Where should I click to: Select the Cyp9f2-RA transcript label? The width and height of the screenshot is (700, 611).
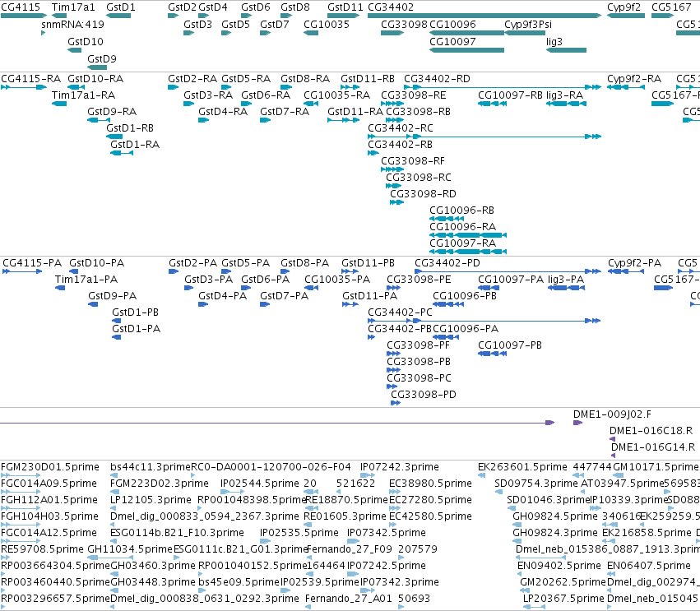pyautogui.click(x=634, y=79)
